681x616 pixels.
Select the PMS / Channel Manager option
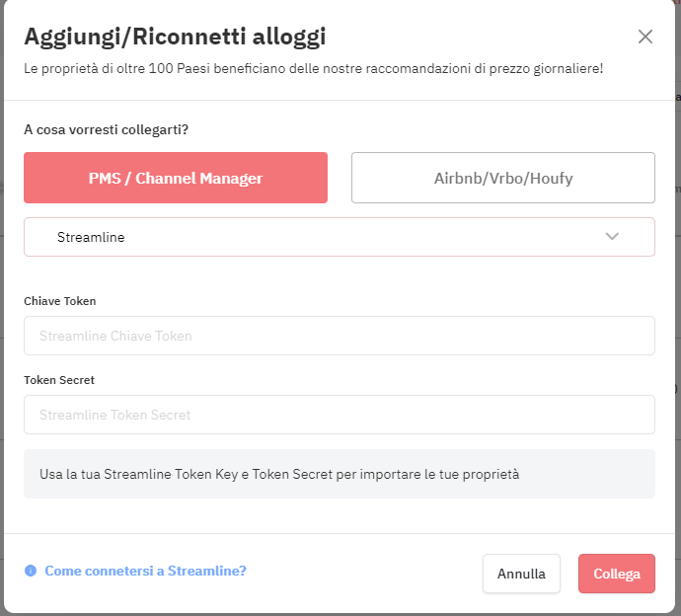point(176,178)
